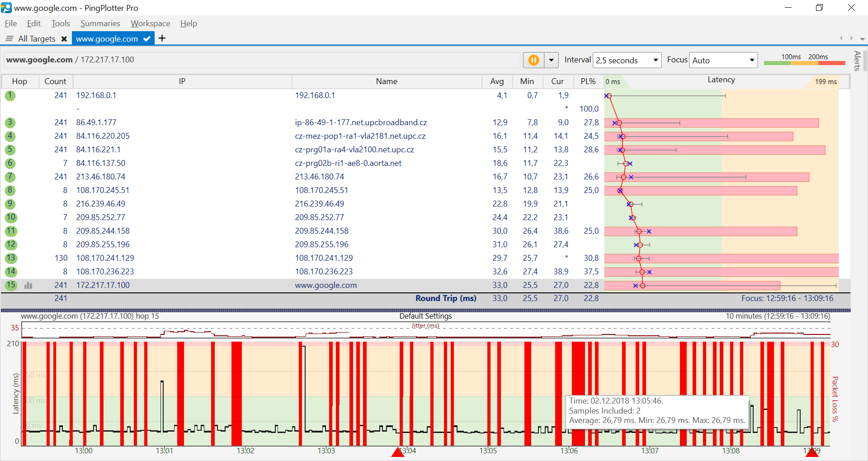Click the timeline graph icon on hop 15
The image size is (868, 461).
tap(28, 285)
